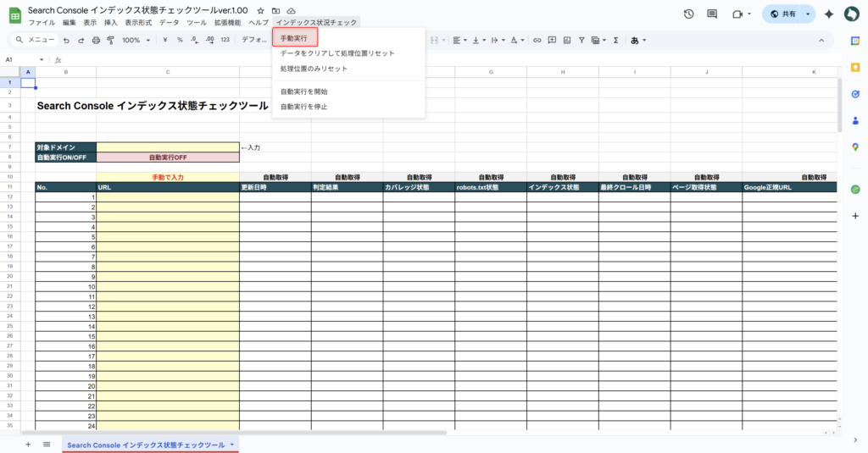Open the sheet tab dropdown arrow
Image resolution: width=868 pixels, height=453 pixels.
232,445
